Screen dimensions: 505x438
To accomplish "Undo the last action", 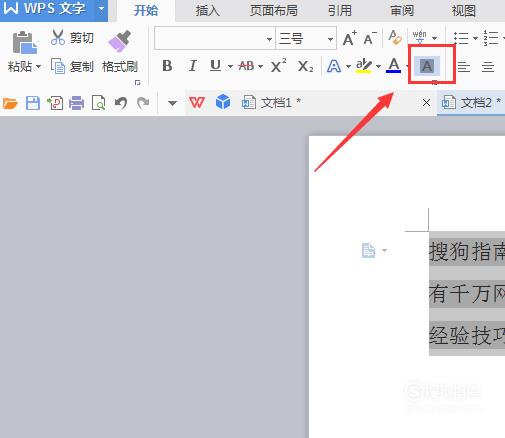I will (x=121, y=103).
